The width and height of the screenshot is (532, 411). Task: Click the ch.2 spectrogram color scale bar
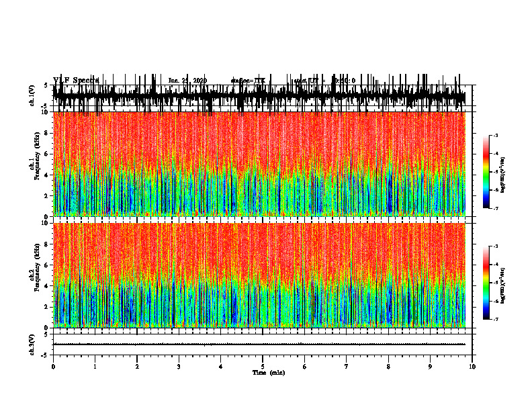click(x=486, y=283)
